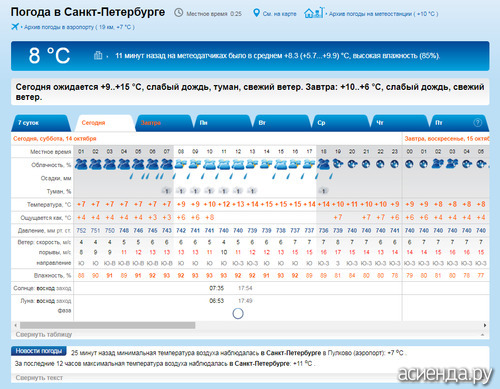Open the Пн forecast tab

tap(223, 123)
